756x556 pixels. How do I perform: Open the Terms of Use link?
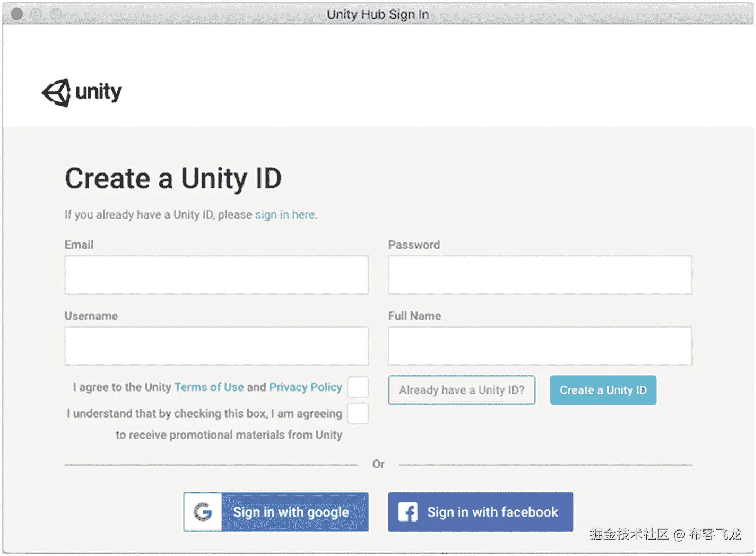click(x=209, y=387)
